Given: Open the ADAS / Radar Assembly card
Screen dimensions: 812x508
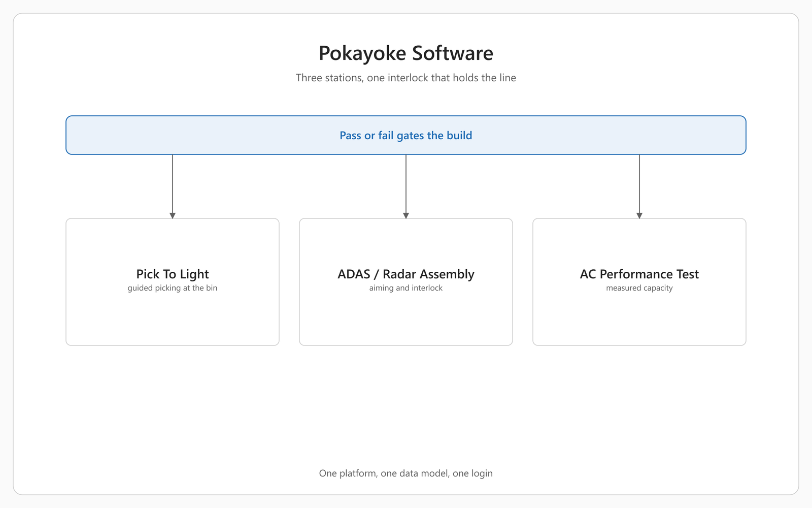Looking at the screenshot, I should pos(406,282).
